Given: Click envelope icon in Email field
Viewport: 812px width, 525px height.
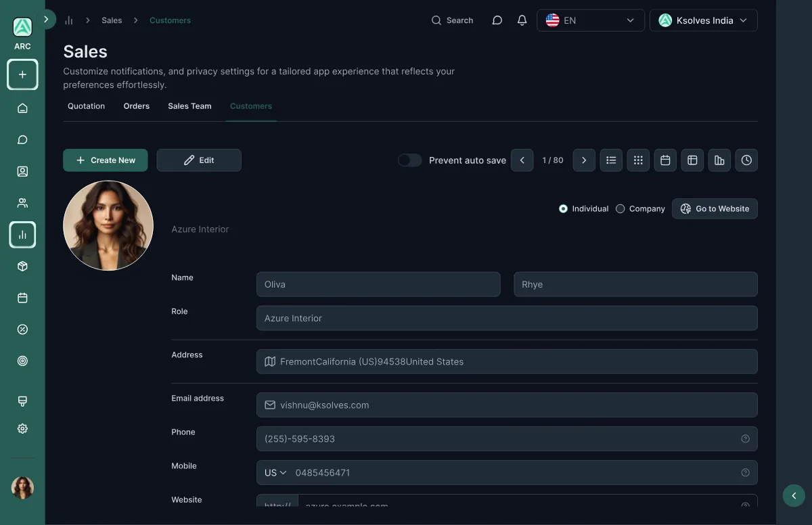Looking at the screenshot, I should [270, 405].
